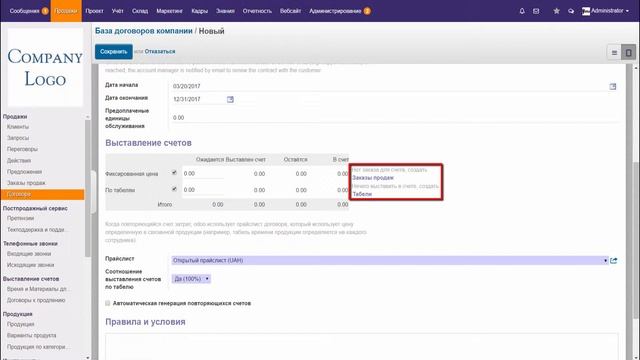This screenshot has height=360, width=640.
Task: Click По табелям expected amount field
Action: (202, 190)
